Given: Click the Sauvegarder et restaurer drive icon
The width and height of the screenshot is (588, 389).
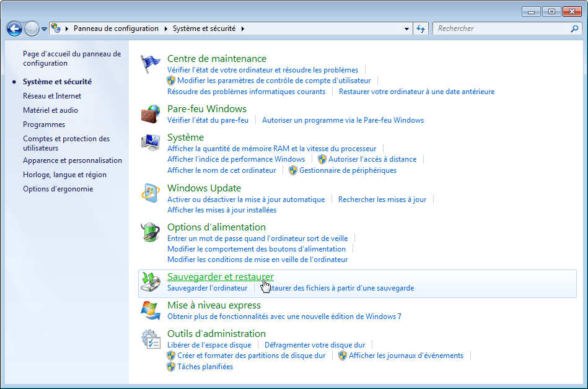Looking at the screenshot, I should [x=151, y=282].
